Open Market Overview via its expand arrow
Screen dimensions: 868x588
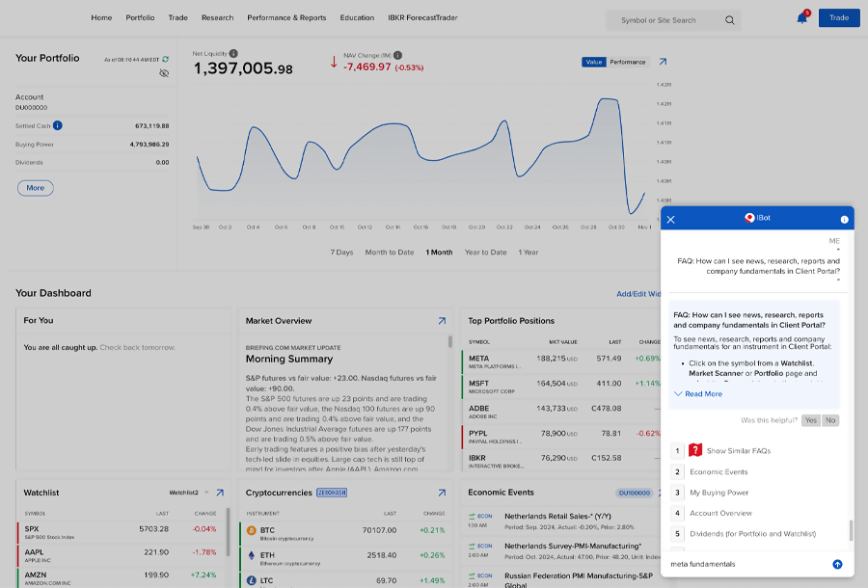(x=443, y=321)
